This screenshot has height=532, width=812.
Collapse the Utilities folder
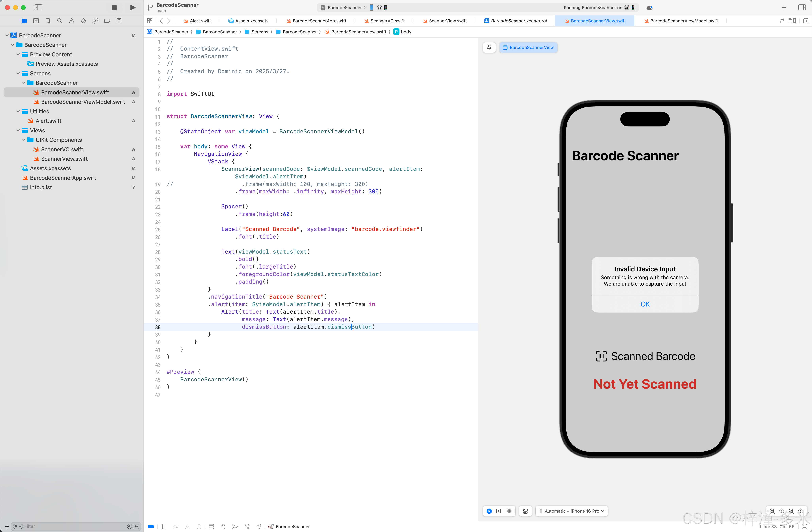[18, 111]
